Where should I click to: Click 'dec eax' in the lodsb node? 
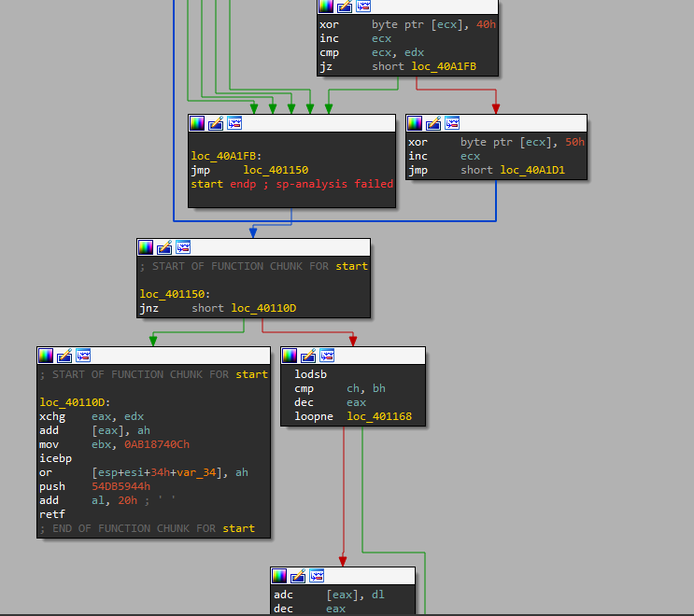pos(330,402)
